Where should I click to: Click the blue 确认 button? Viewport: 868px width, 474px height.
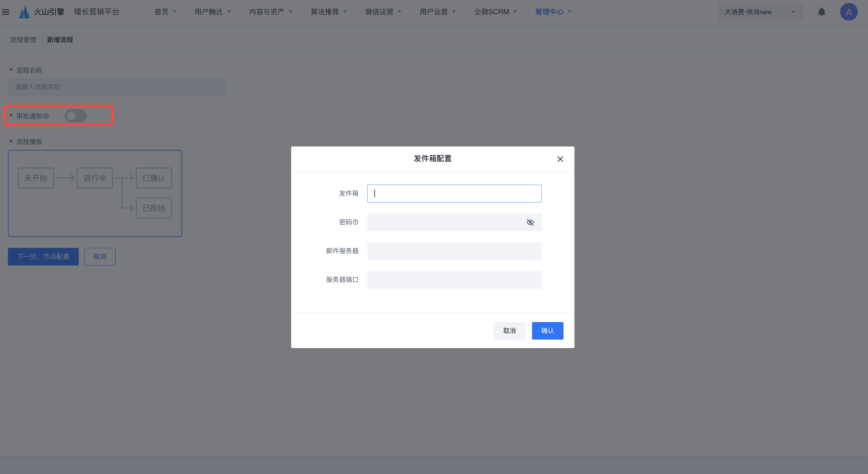[547, 331]
